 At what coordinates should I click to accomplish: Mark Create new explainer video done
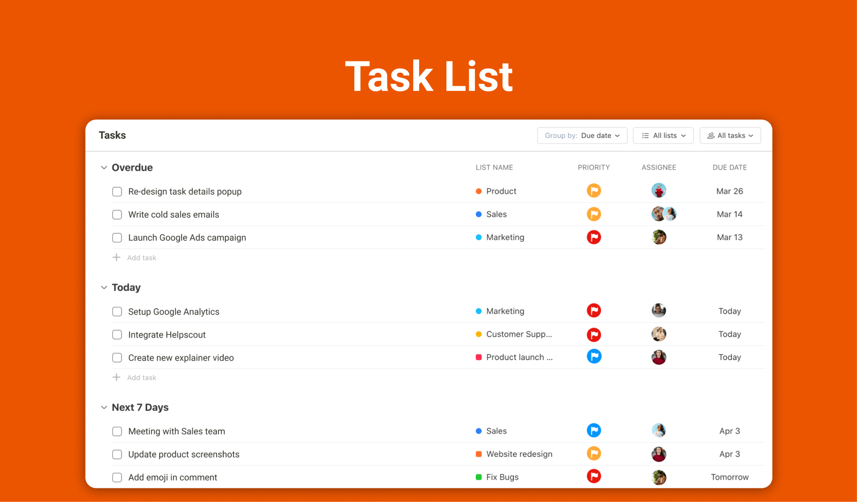point(117,357)
